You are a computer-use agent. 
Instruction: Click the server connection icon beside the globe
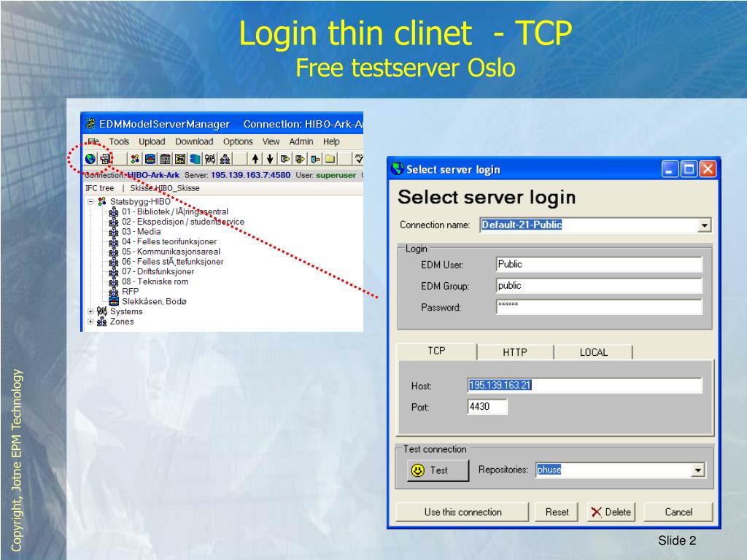click(x=105, y=158)
